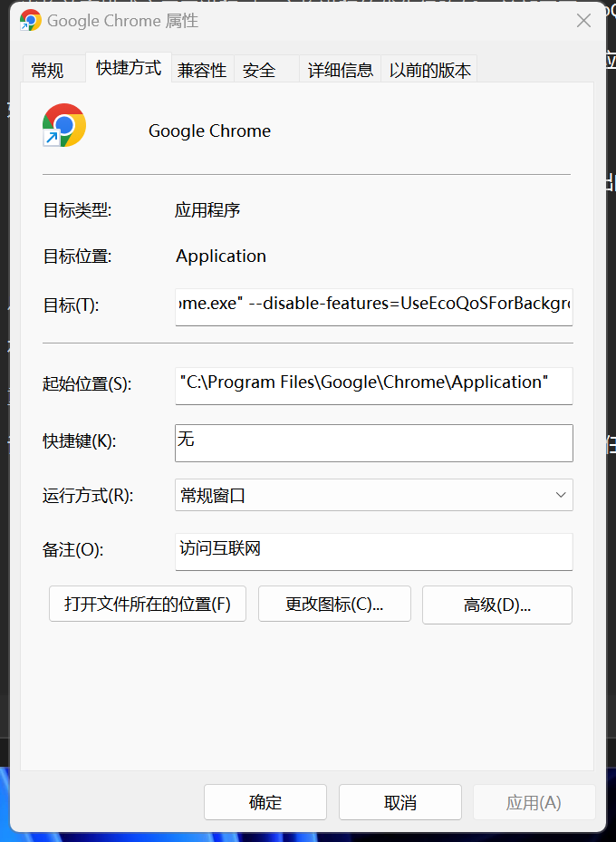Viewport: 616px width, 842px height.
Task: Open the 常规窗口 combo box
Action: 374,495
